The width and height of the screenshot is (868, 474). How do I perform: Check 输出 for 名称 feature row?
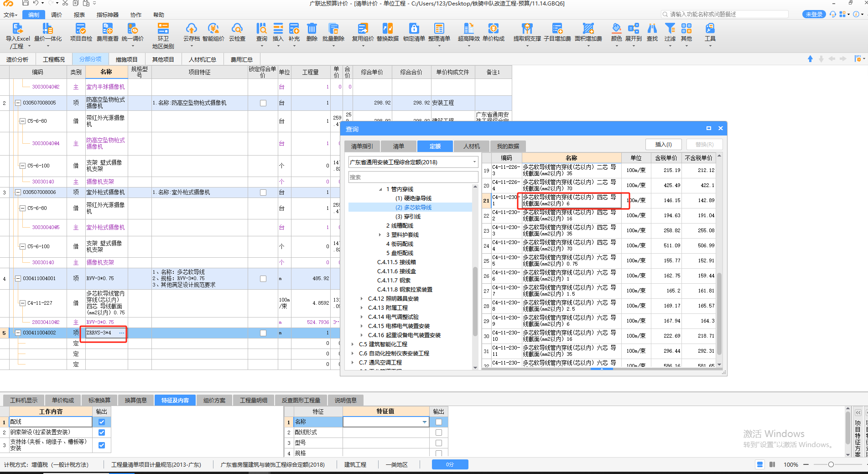click(x=439, y=422)
